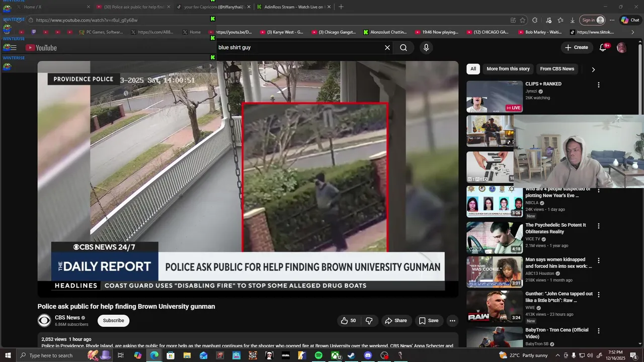
Task: Dislike the video with thumbs down
Action: tap(369, 321)
